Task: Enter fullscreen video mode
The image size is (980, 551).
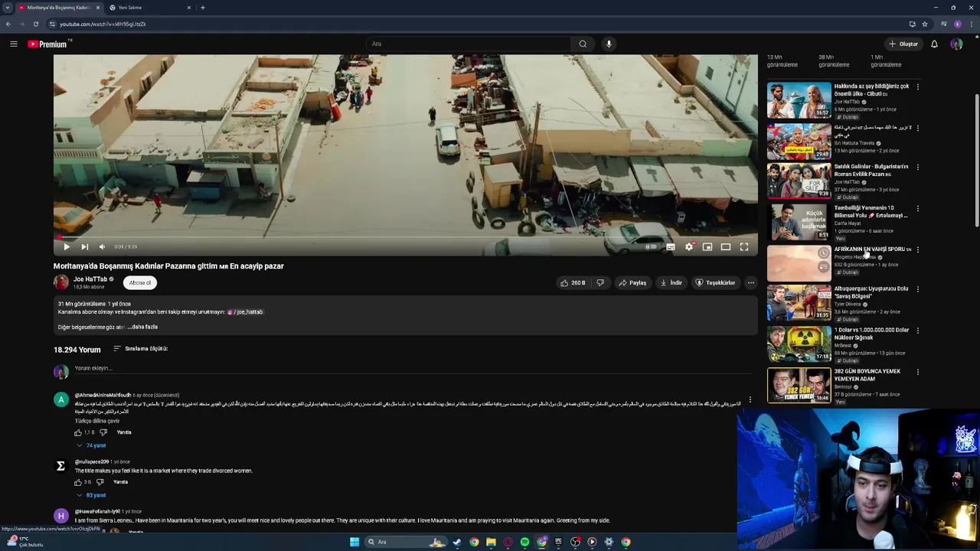Action: 744,246
